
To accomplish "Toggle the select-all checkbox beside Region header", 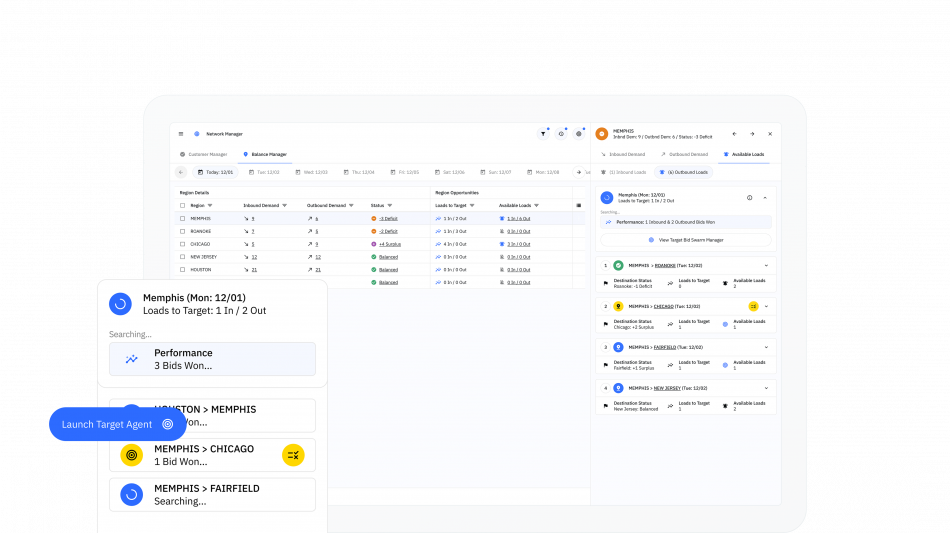I will [x=182, y=205].
